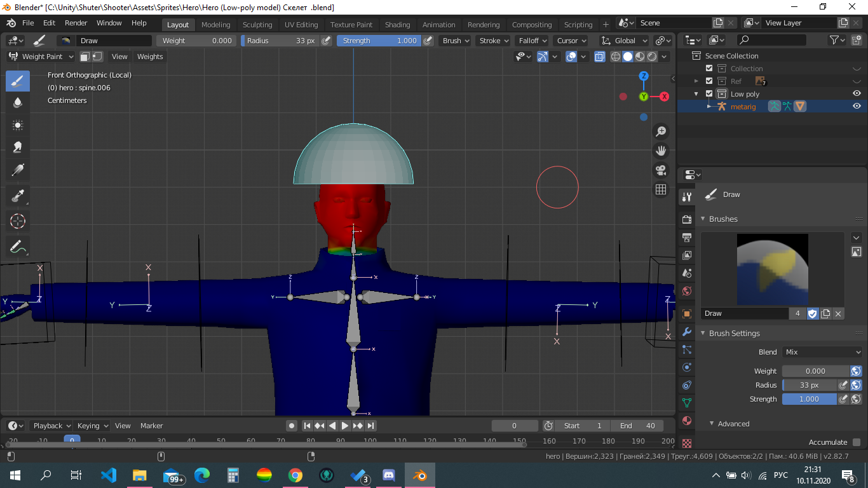Toggle radius pressure sensitivity in the header
Viewport: 868px width, 488px height.
coord(326,41)
